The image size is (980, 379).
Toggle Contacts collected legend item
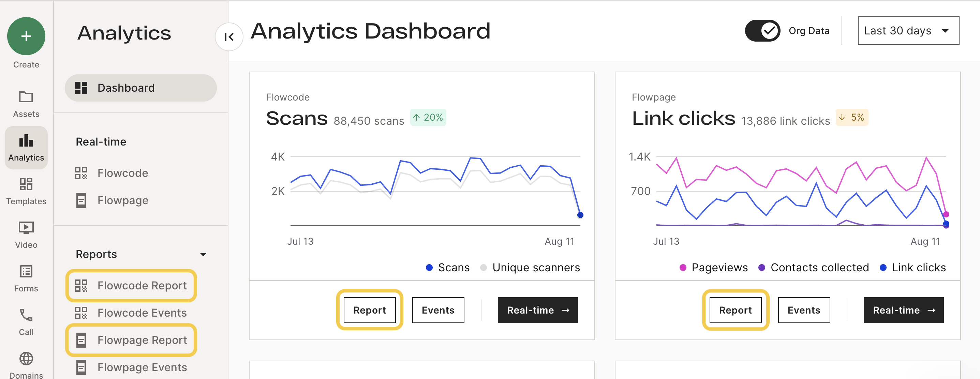813,268
